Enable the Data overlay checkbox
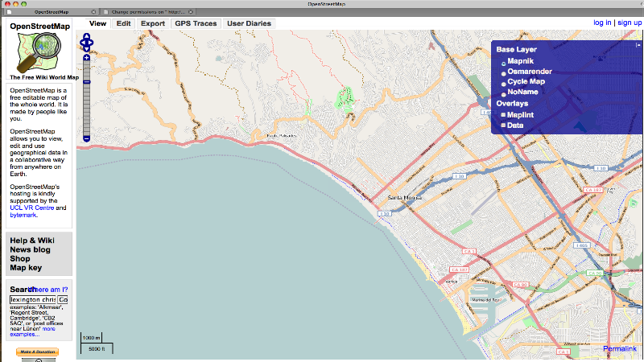The height and width of the screenshot is (362, 644). [504, 125]
